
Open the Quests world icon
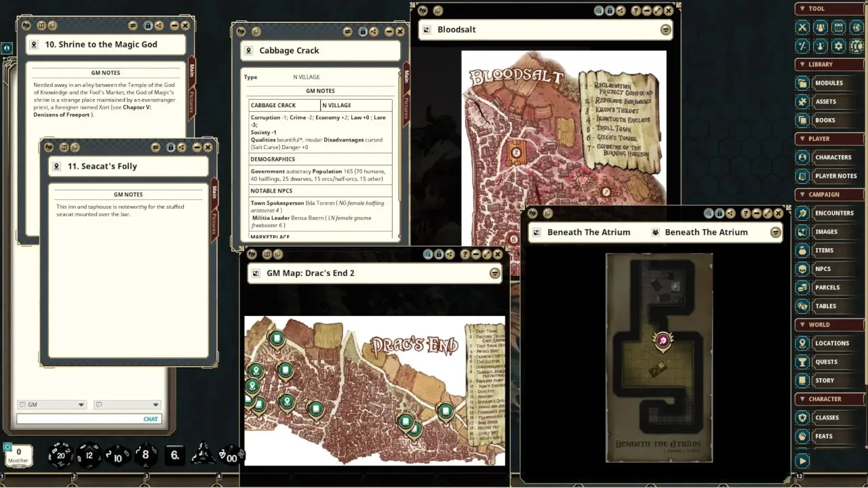(803, 361)
